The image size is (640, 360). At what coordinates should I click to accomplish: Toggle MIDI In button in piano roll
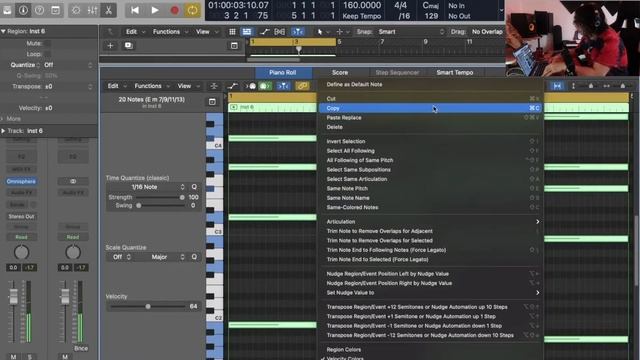(x=251, y=86)
